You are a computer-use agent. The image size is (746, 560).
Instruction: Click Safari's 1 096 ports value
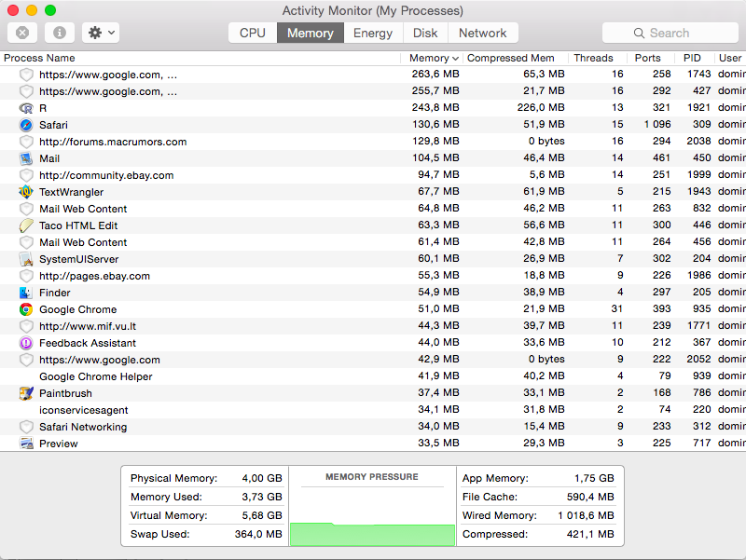pos(657,125)
